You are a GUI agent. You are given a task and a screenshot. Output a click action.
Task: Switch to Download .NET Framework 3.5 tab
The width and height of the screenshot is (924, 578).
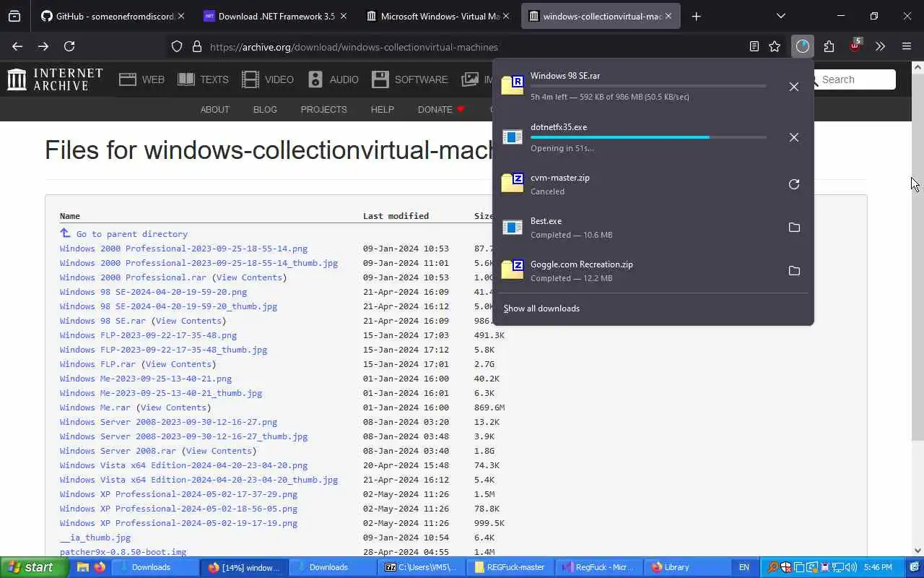(274, 16)
